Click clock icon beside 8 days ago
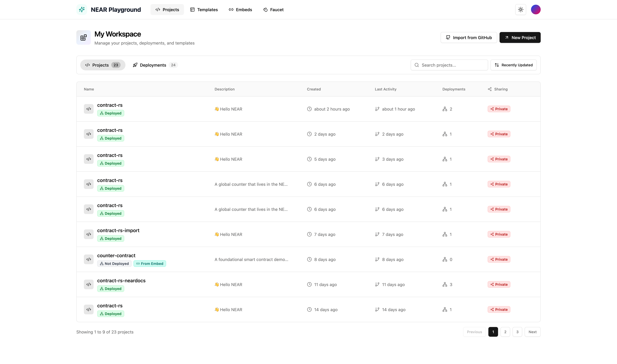The width and height of the screenshot is (617, 364). click(x=309, y=259)
